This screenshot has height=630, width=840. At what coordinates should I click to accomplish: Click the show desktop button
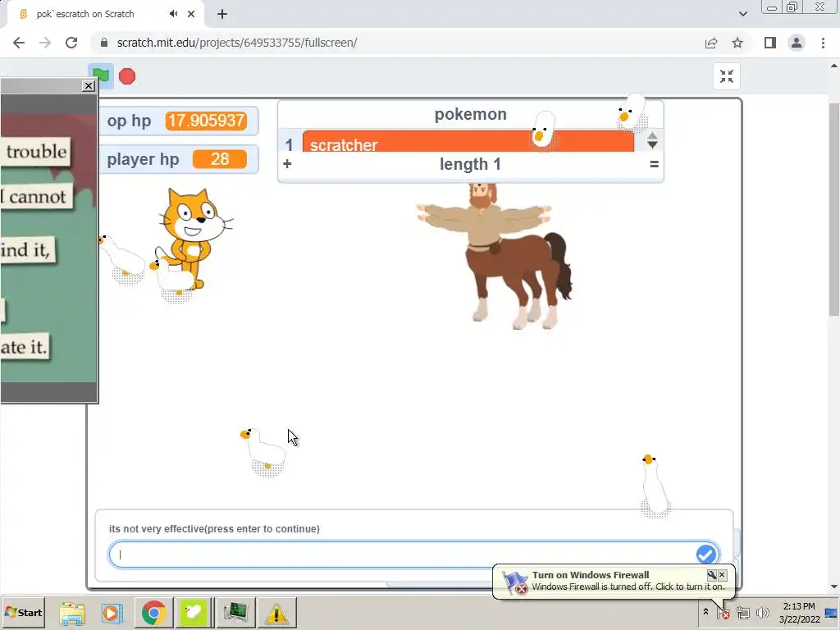tap(832, 613)
